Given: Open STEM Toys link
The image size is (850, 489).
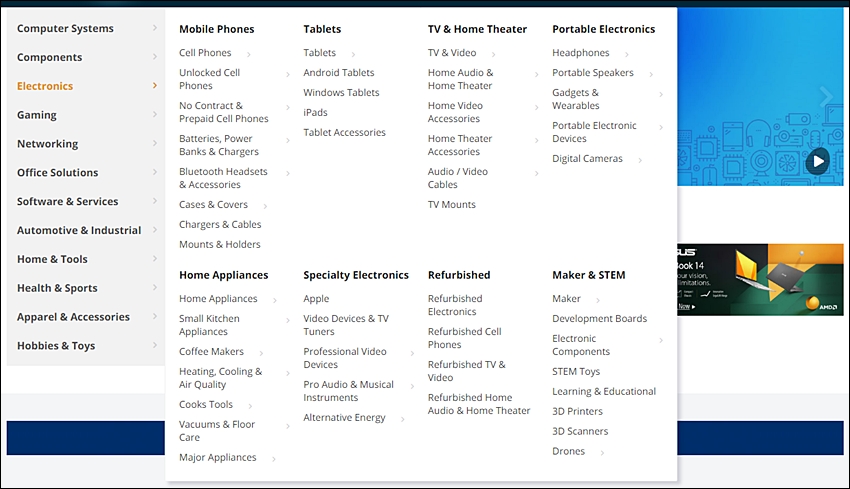Looking at the screenshot, I should [x=576, y=371].
